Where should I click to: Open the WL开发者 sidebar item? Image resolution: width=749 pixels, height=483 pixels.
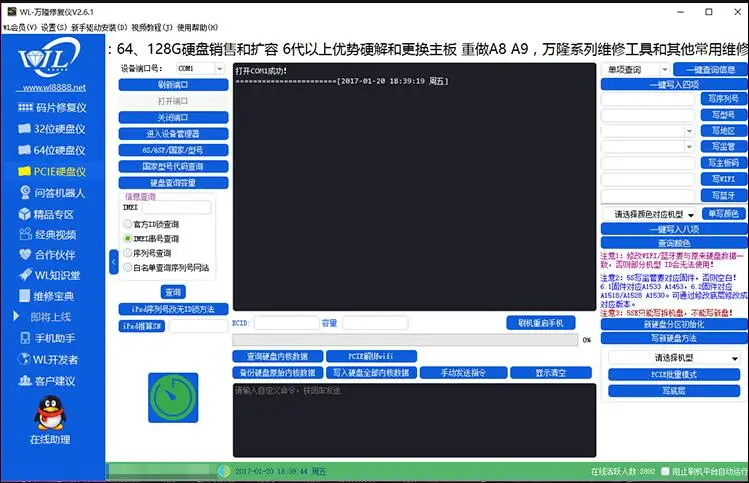tap(48, 359)
